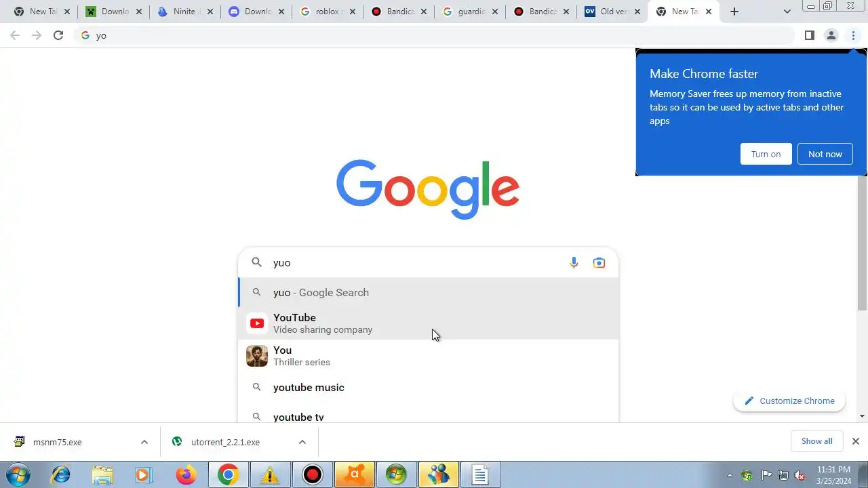Screen dimensions: 868x488
Task: Click the network tray icon
Action: (783, 475)
